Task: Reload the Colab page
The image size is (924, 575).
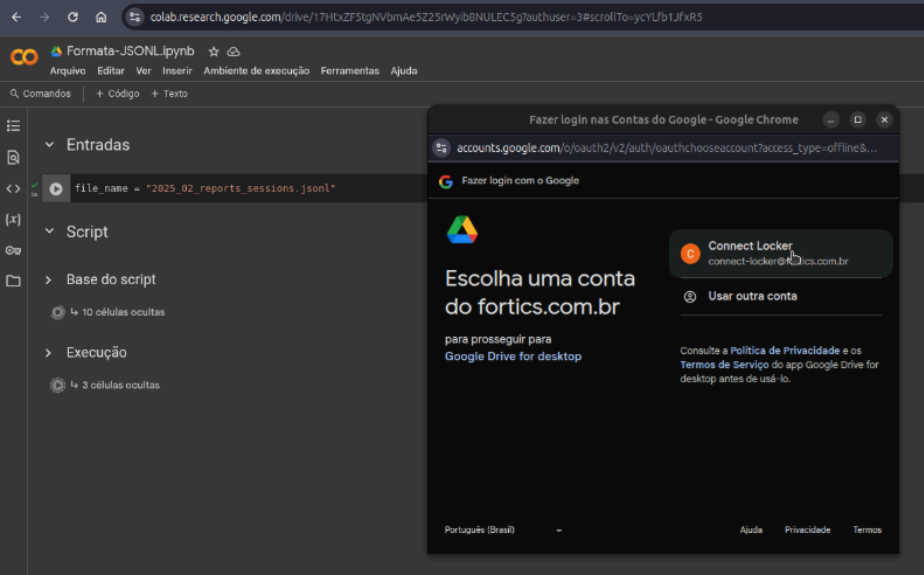Action: pos(72,17)
